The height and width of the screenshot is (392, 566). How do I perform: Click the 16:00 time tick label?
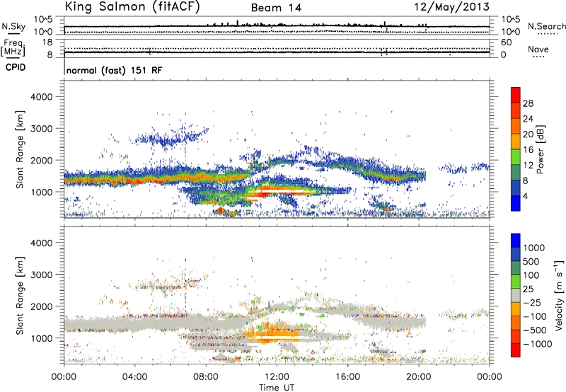[x=347, y=377]
